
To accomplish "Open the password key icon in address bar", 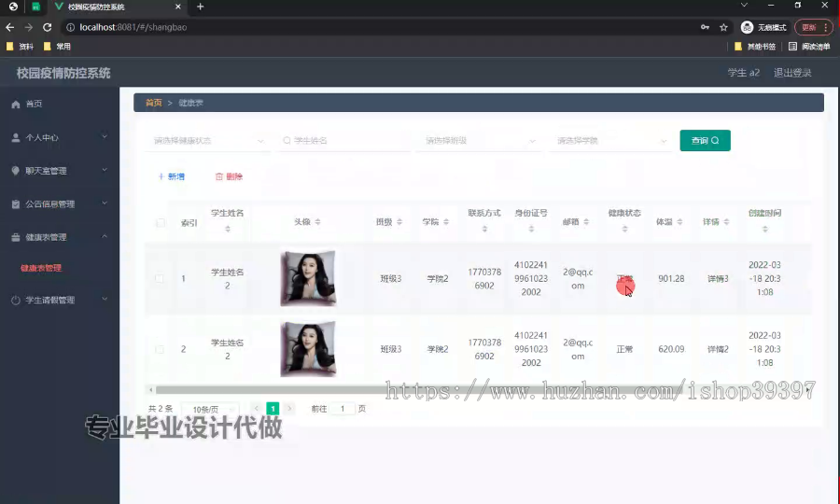I will click(x=705, y=27).
